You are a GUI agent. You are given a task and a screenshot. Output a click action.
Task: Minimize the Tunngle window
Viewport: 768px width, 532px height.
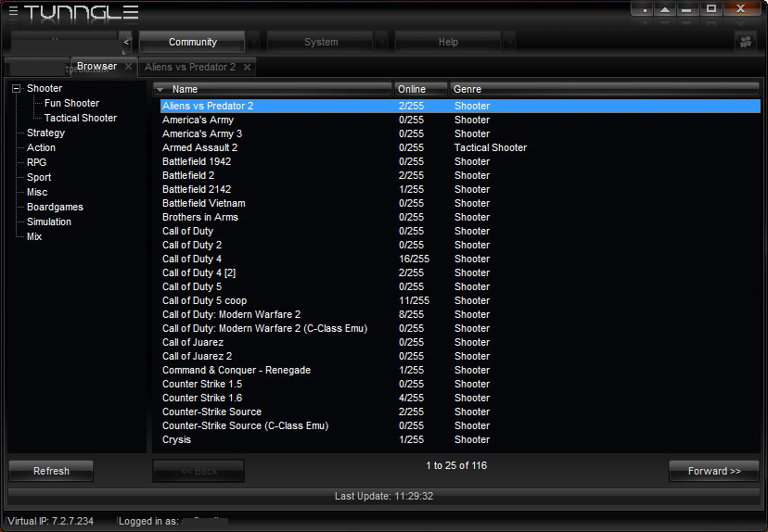(x=686, y=9)
